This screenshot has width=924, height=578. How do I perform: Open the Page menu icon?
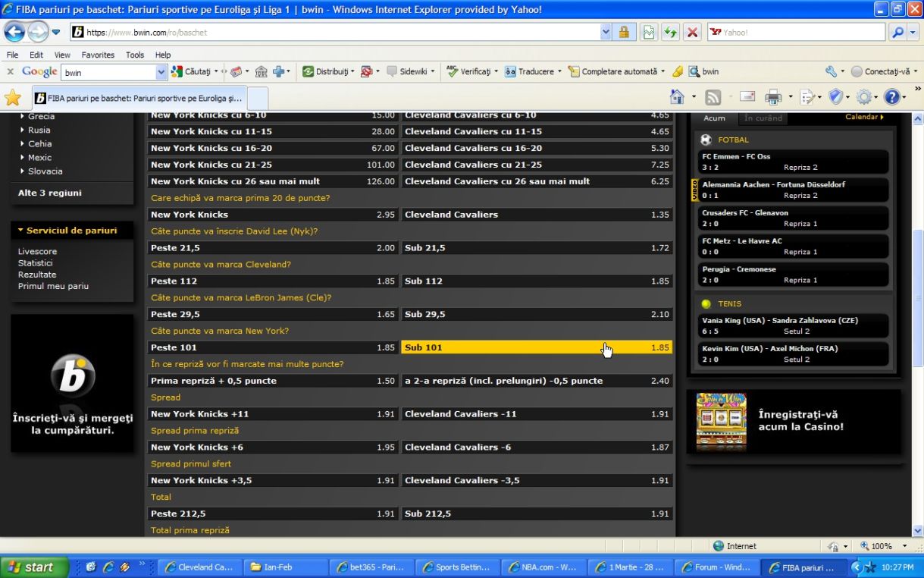coord(807,97)
